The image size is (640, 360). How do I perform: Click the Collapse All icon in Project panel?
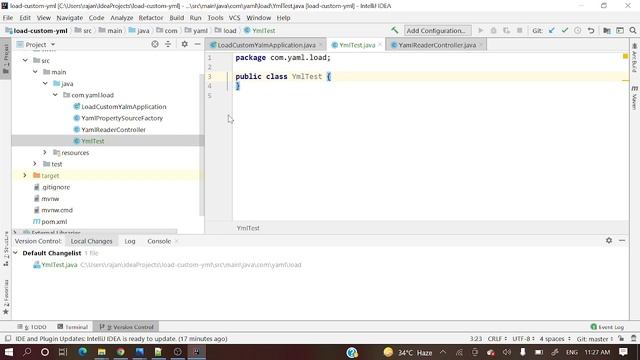tap(168, 44)
